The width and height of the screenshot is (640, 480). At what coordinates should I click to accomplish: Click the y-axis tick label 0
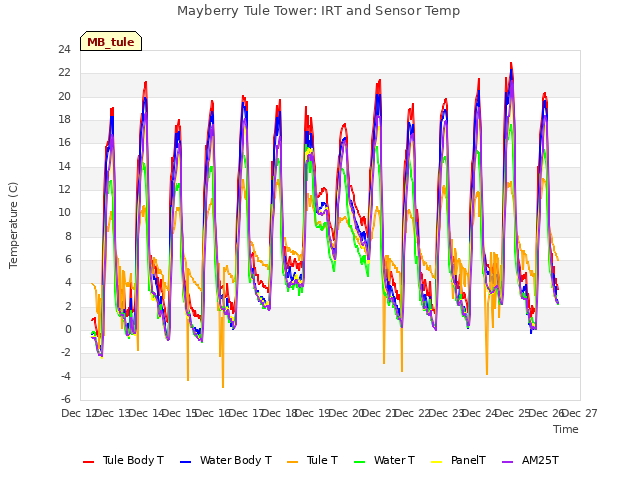(x=68, y=330)
